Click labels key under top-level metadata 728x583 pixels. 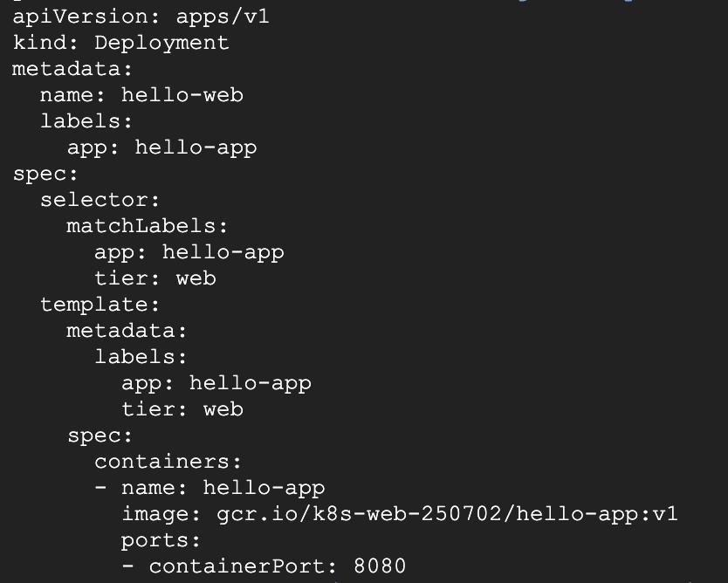point(86,121)
